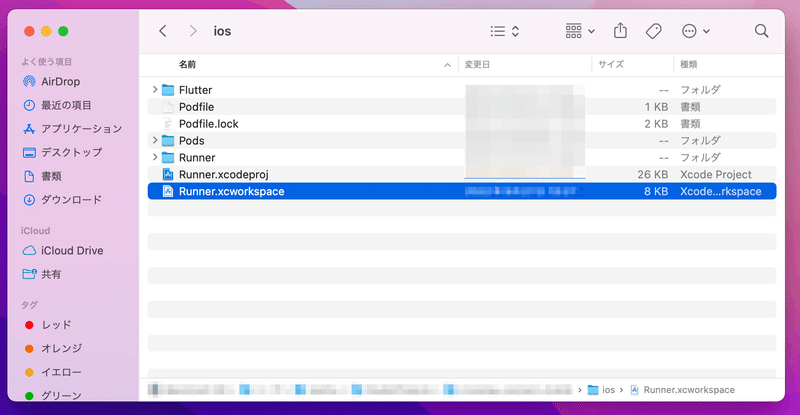Select the Runner row name
Image resolution: width=800 pixels, height=415 pixels.
(197, 157)
